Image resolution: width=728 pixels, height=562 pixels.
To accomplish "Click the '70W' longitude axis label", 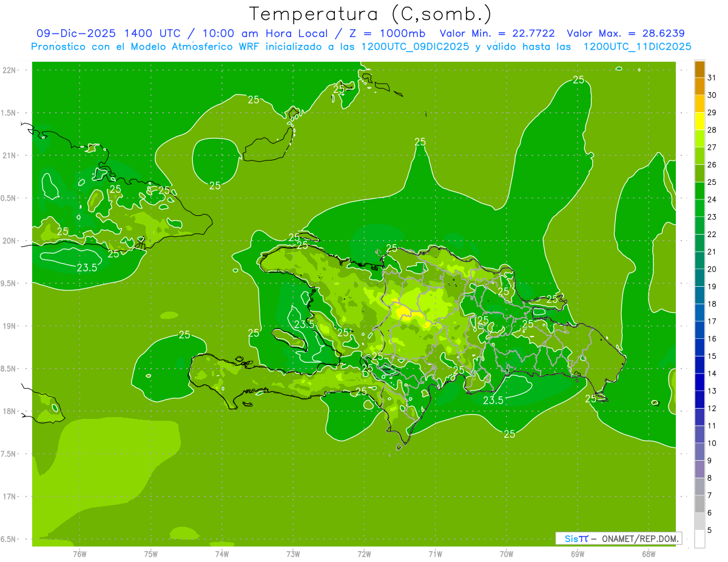I will (x=506, y=554).
